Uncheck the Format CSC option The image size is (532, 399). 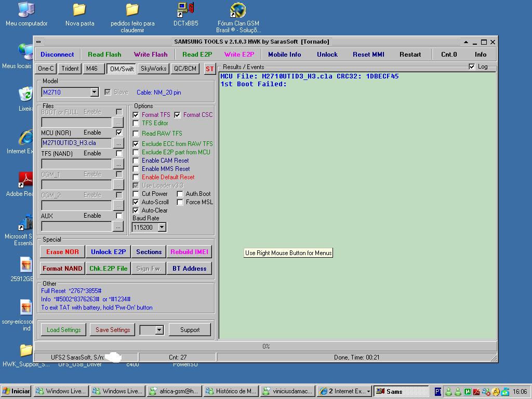coord(177,115)
